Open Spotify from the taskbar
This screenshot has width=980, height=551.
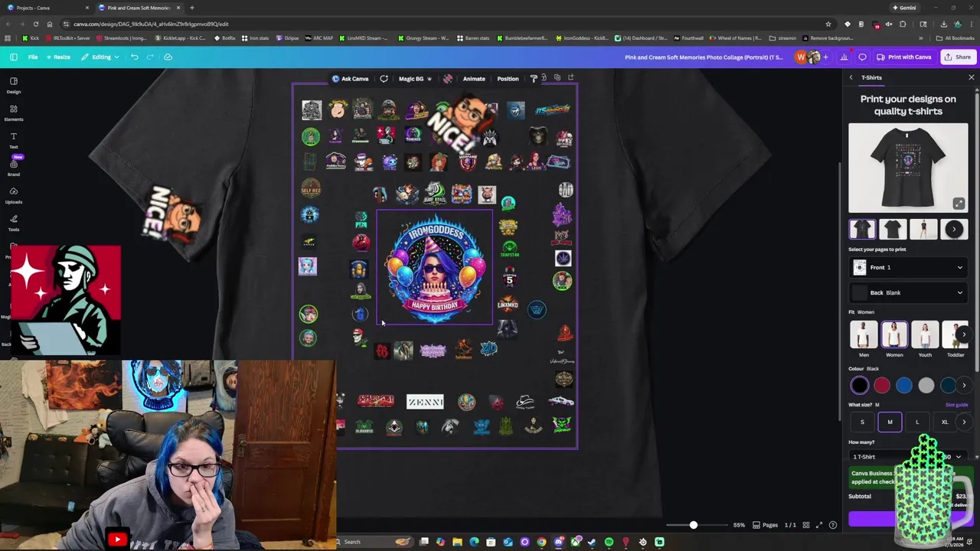[x=609, y=542]
